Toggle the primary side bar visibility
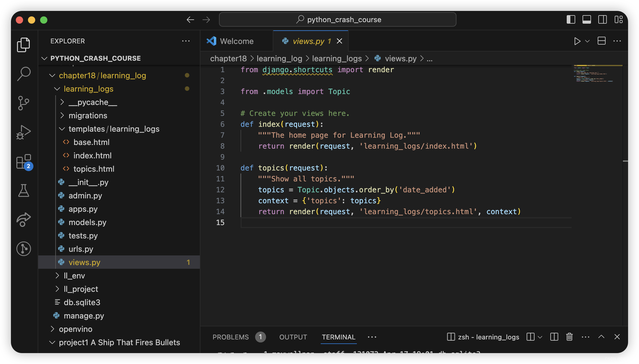Viewport: 639px width, 364px height. click(571, 20)
